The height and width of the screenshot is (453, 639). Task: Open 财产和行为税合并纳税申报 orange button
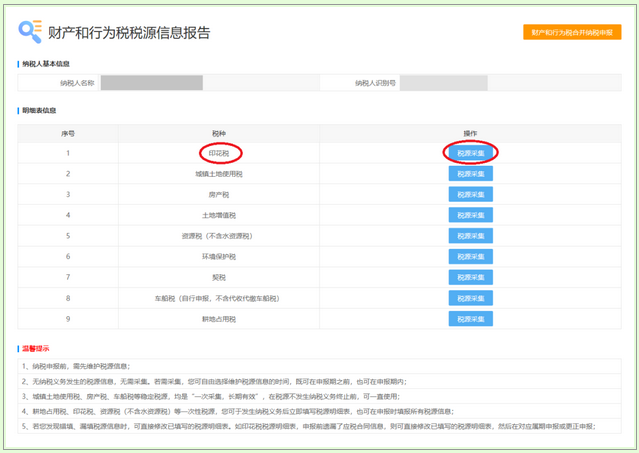pyautogui.click(x=571, y=32)
